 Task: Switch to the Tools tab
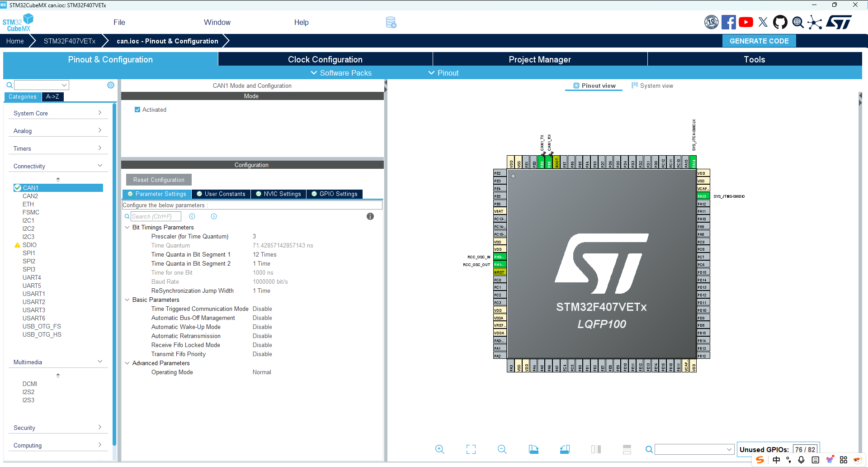click(x=755, y=59)
